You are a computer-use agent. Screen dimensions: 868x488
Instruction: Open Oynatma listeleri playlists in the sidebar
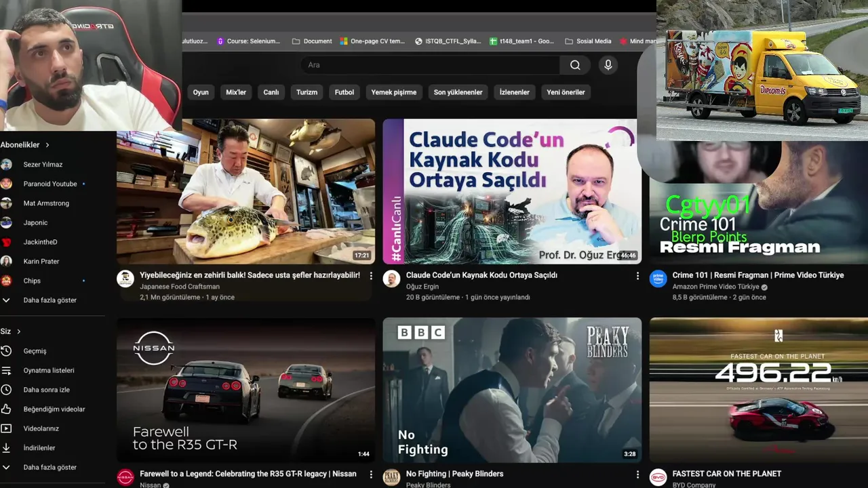pos(49,371)
